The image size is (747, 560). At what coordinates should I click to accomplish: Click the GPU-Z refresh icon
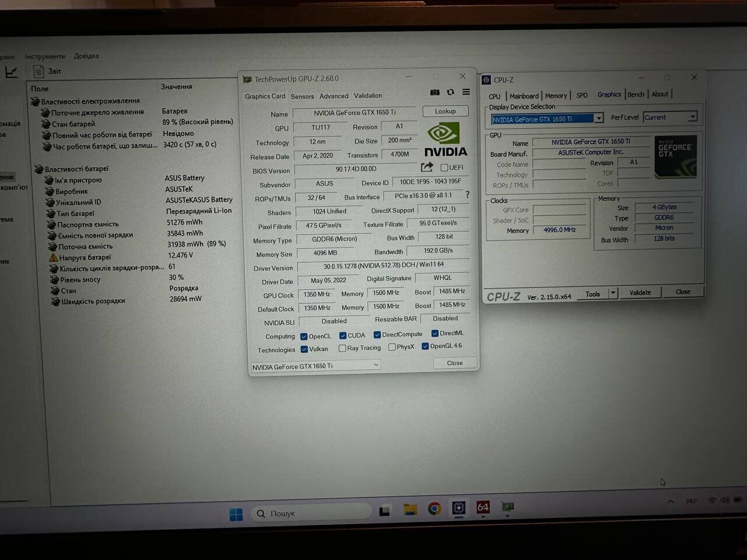pos(451,92)
